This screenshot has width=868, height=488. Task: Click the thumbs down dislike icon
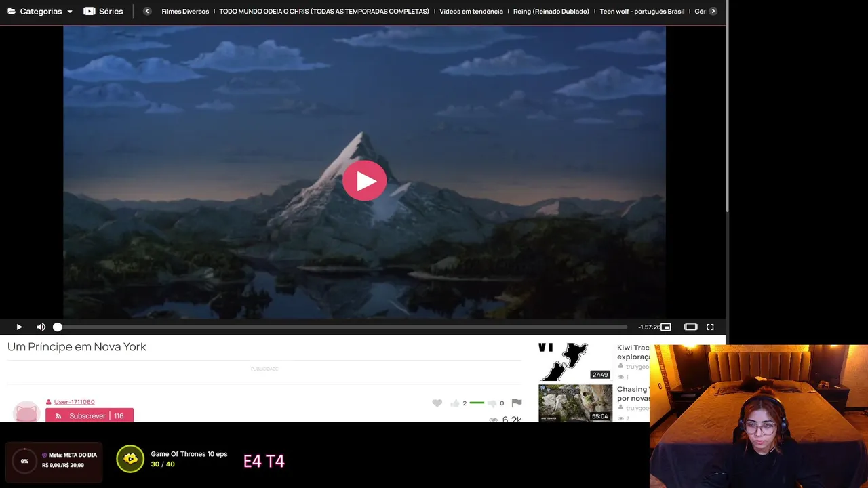click(x=492, y=403)
